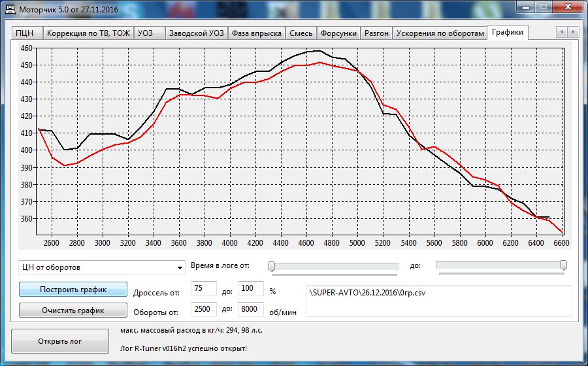The height and width of the screenshot is (366, 588).
Task: Open the Форсунки tab
Action: tap(339, 33)
